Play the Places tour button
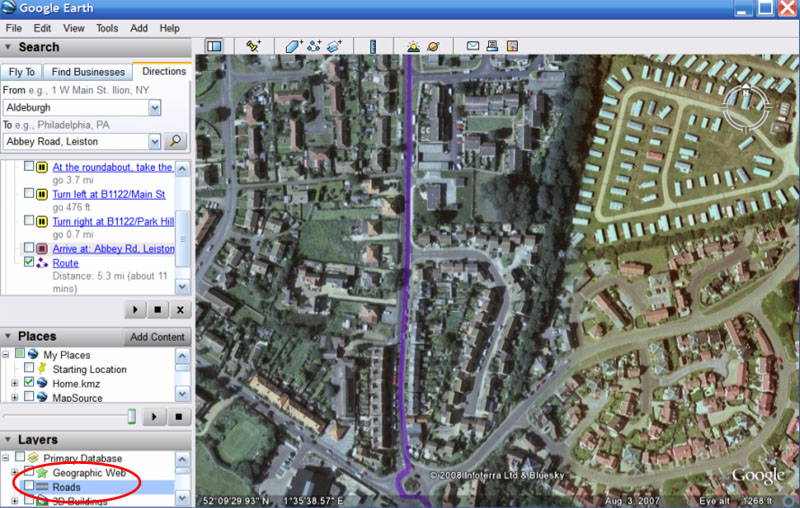The image size is (800, 508). click(x=154, y=417)
